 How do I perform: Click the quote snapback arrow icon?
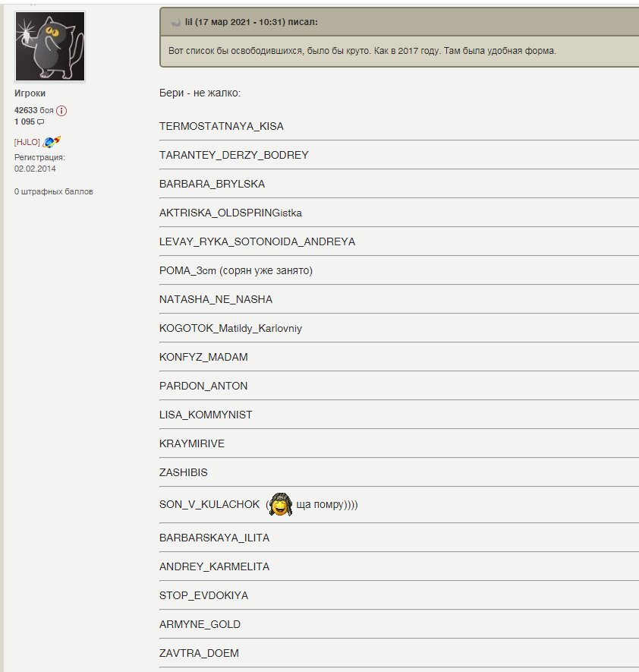(175, 22)
